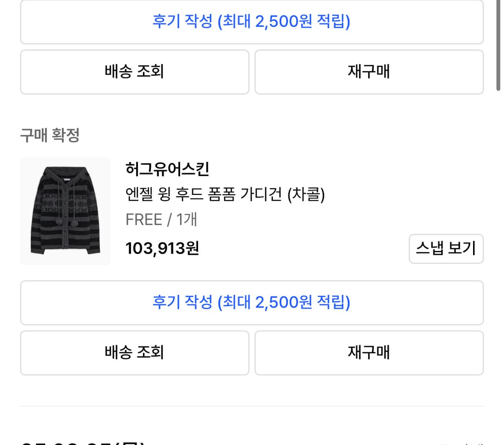
Task: Click the 103,913원 price text
Action: pos(162,248)
